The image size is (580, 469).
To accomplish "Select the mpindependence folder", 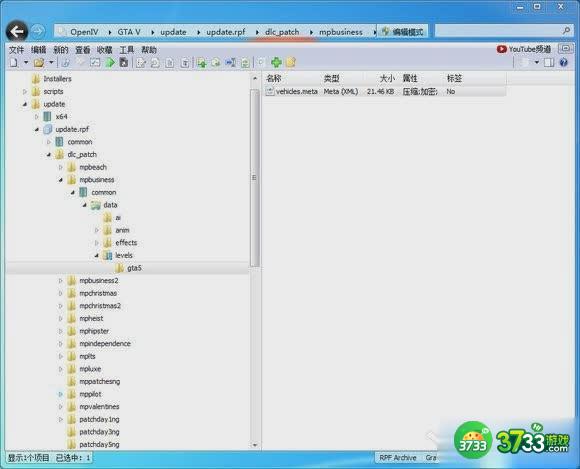I will (x=105, y=344).
